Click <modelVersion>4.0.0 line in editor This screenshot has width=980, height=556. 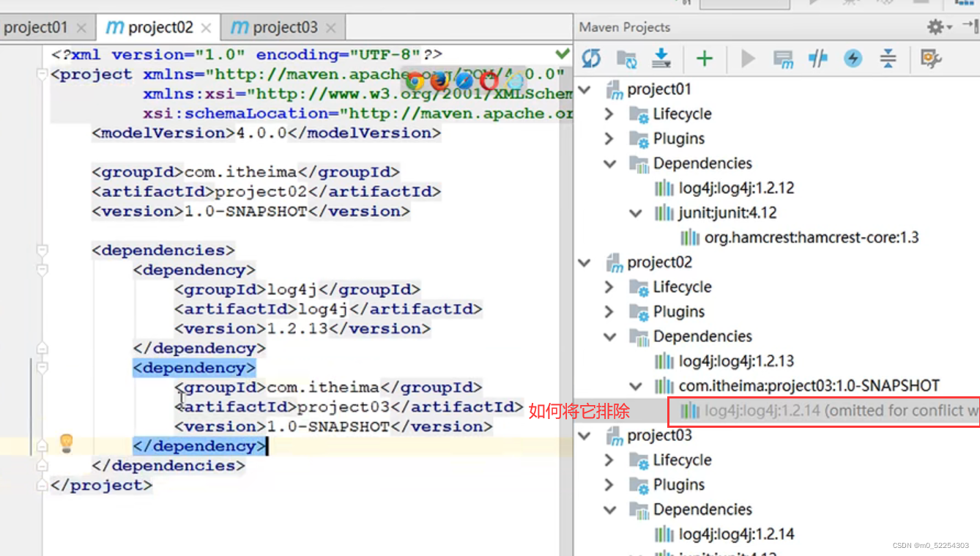pos(267,133)
